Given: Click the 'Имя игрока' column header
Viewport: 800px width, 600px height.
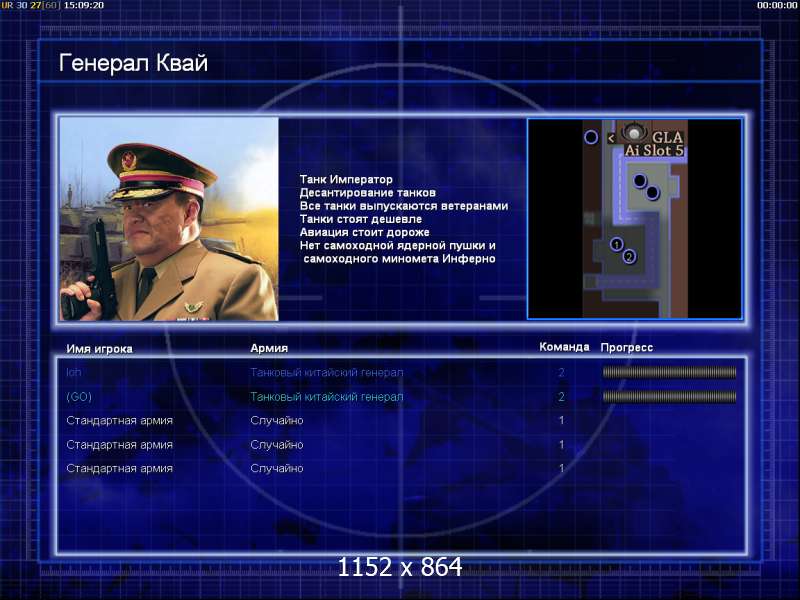Looking at the screenshot, I should tap(99, 349).
